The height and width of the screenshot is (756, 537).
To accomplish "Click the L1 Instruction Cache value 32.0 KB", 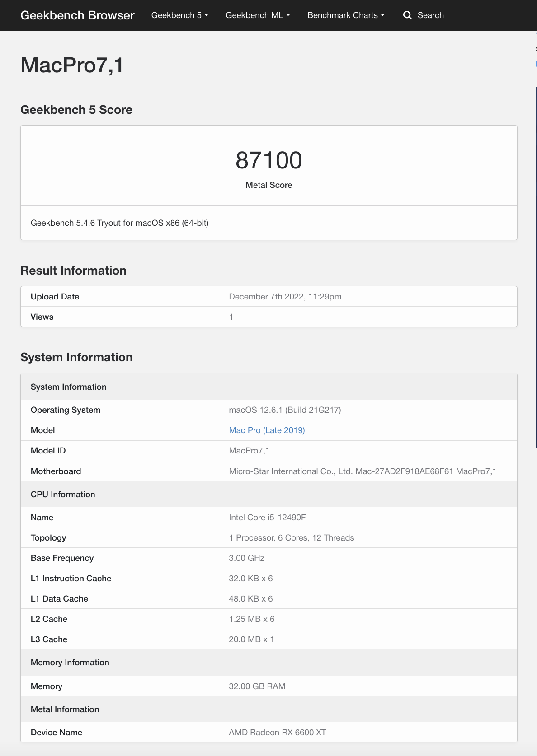I will [x=251, y=579].
